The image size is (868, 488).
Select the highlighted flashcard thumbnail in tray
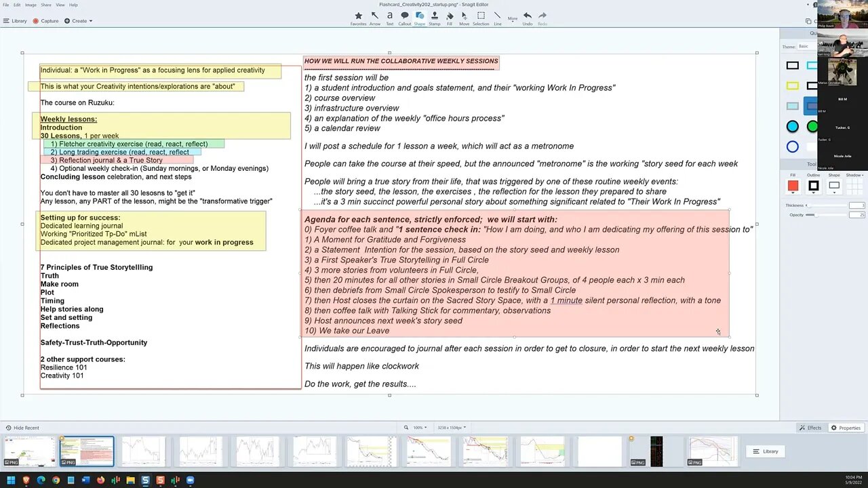[x=87, y=451]
